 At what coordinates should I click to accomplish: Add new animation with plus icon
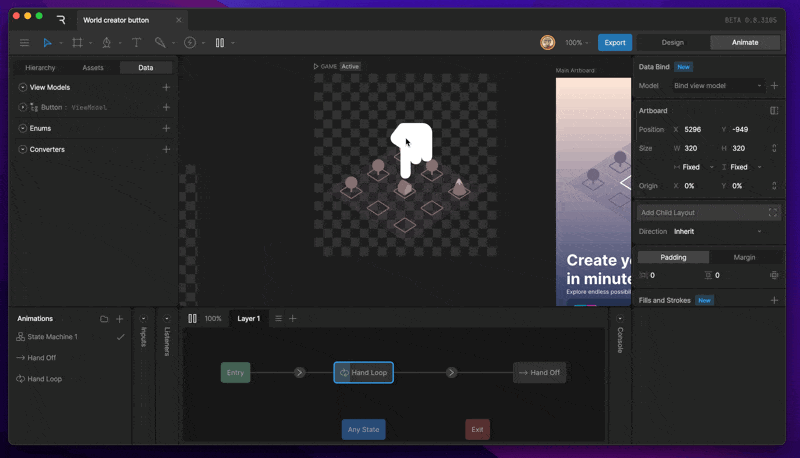(119, 319)
